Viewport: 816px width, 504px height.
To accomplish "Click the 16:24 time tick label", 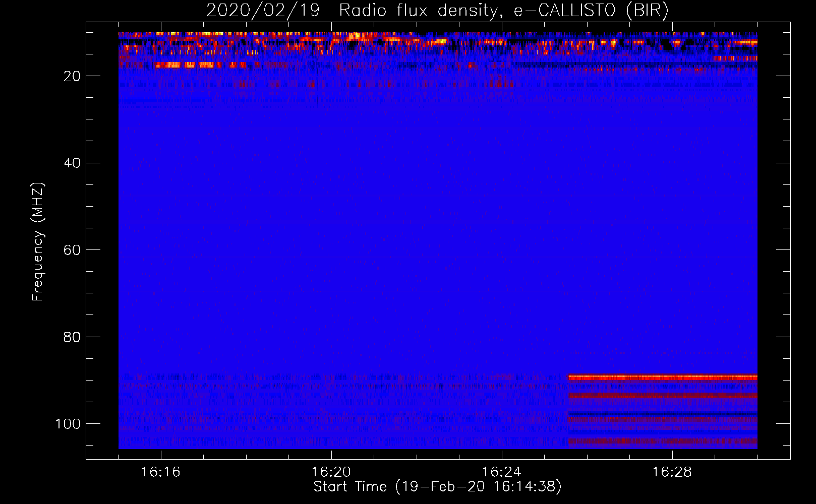I will click(x=502, y=472).
